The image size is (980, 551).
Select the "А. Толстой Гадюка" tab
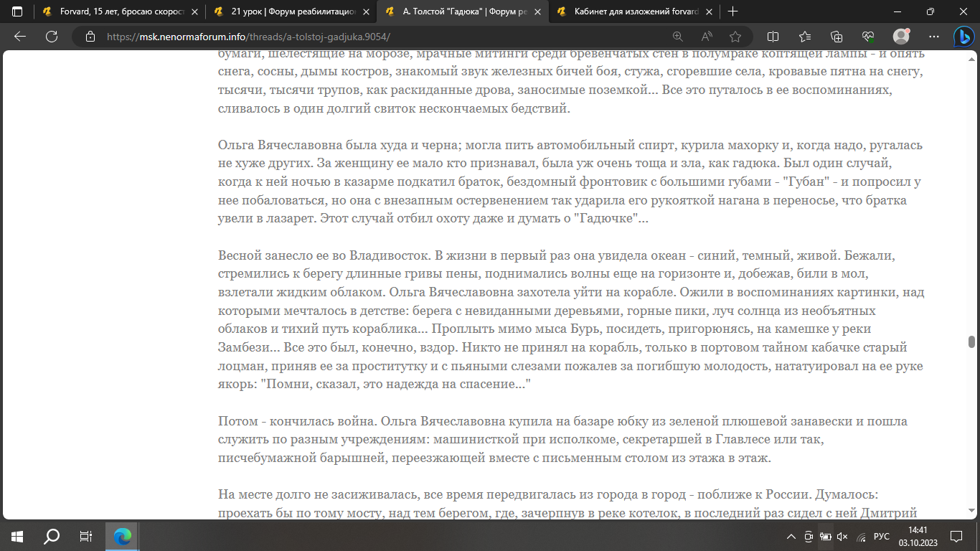point(463,11)
